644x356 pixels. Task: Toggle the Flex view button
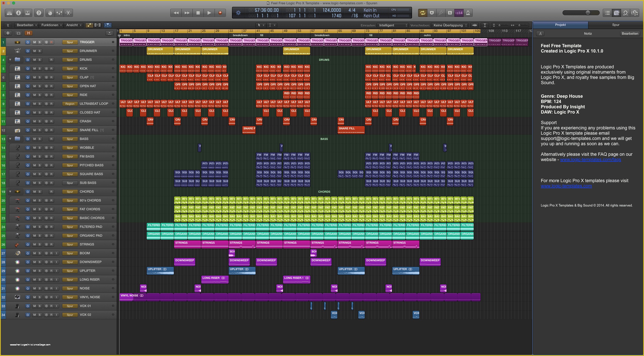(98, 25)
